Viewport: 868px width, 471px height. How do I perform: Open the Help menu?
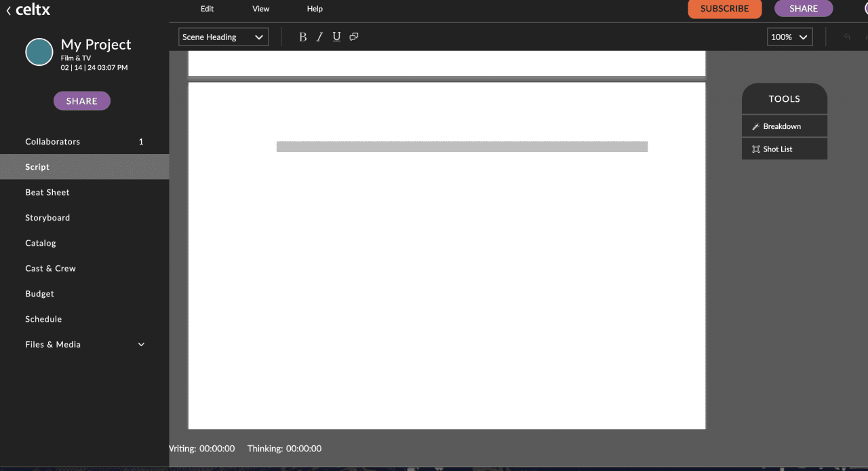click(315, 9)
